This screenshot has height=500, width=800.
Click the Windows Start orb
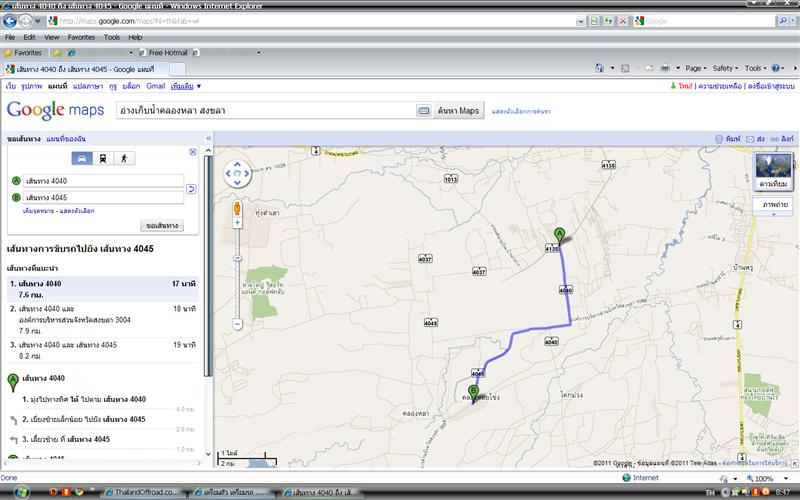[x=21, y=492]
